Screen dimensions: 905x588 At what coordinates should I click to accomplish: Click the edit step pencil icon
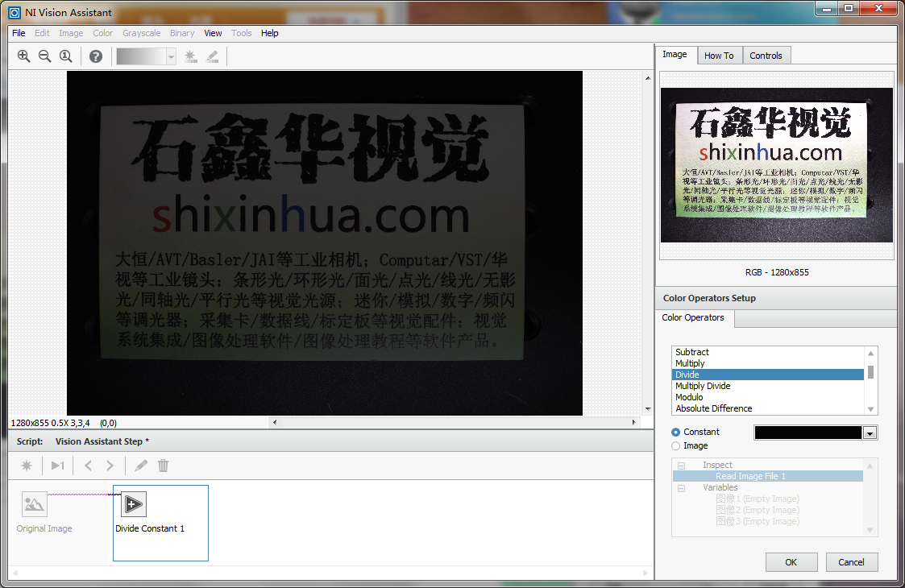(x=141, y=465)
